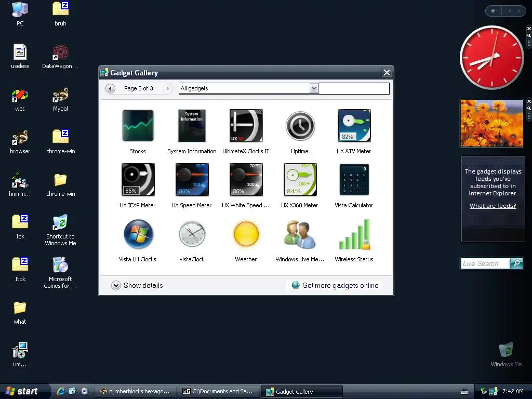Click the gadget search input field
Screen dimensions: 532x399
tap(354, 88)
